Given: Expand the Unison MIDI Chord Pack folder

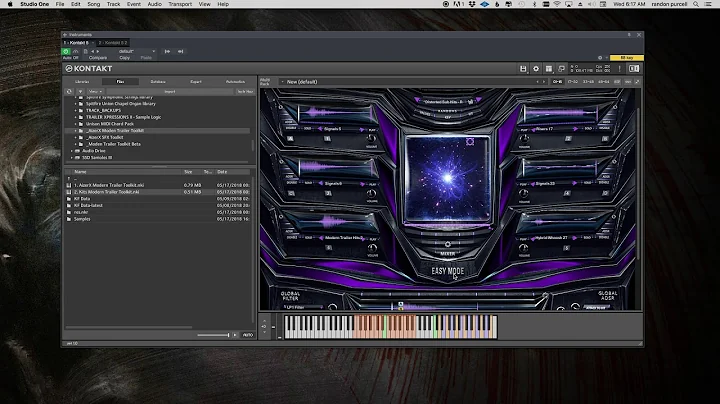Looking at the screenshot, I should pyautogui.click(x=76, y=124).
